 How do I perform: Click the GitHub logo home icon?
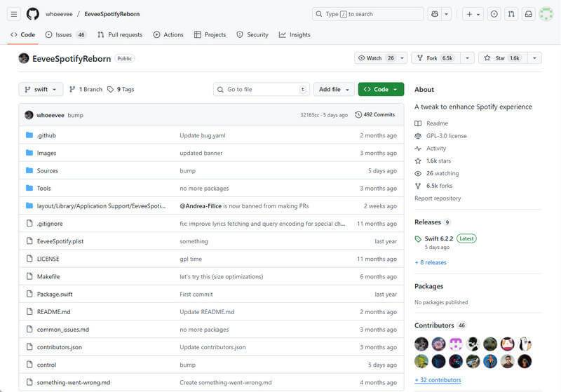click(33, 14)
